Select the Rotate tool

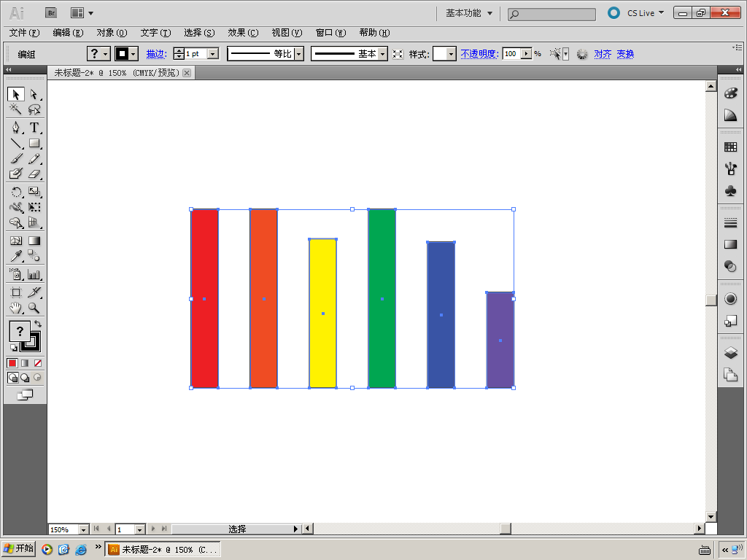pos(16,192)
